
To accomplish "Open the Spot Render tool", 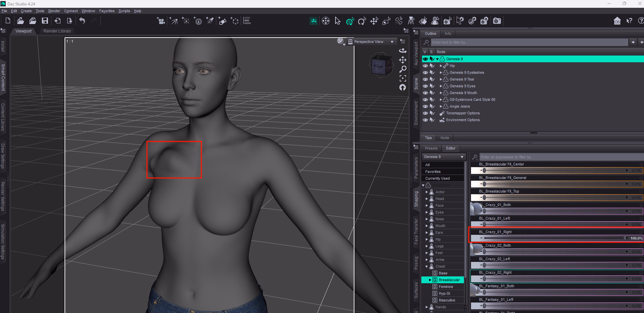I will point(447,21).
